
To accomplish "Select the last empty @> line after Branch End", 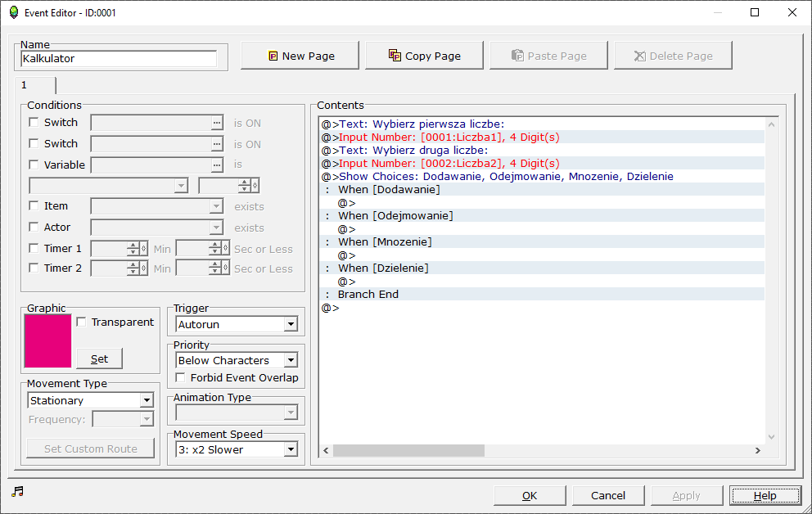I will [x=542, y=308].
